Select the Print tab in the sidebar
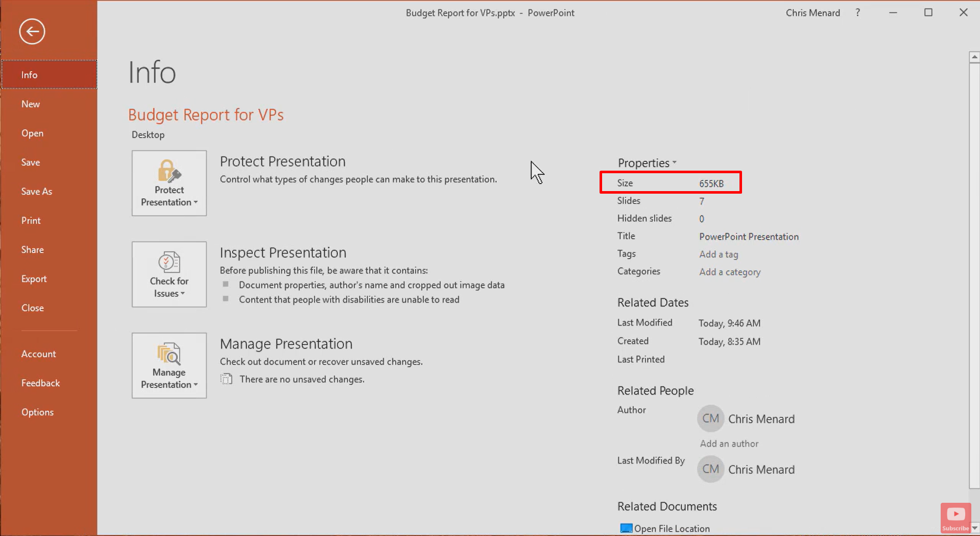This screenshot has width=980, height=536. pos(31,220)
